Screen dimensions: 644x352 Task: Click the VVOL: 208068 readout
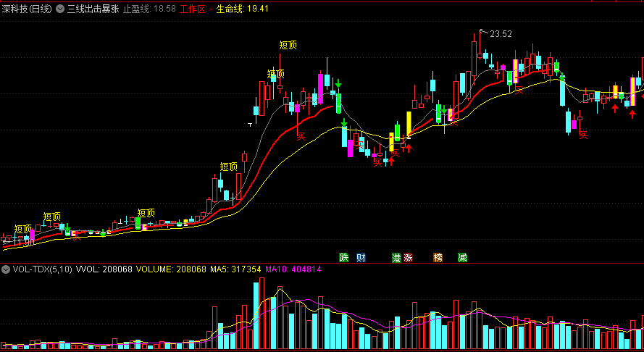pos(104,269)
